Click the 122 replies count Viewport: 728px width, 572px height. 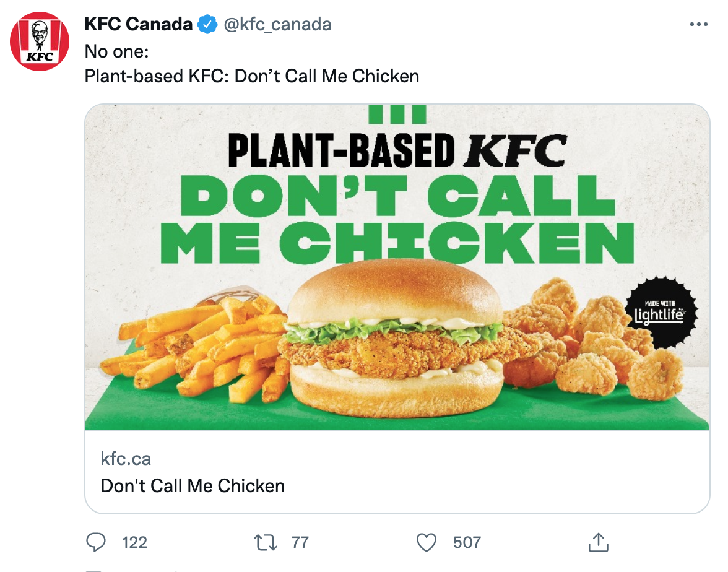tap(134, 543)
